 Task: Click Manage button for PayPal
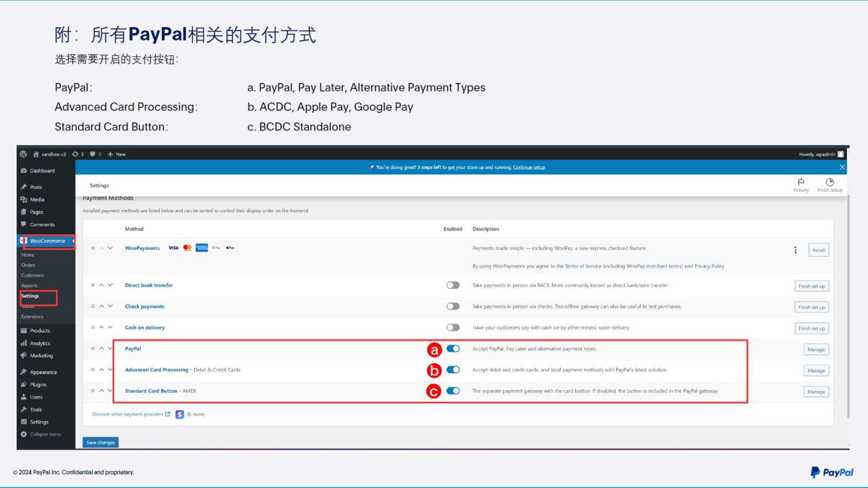click(816, 349)
